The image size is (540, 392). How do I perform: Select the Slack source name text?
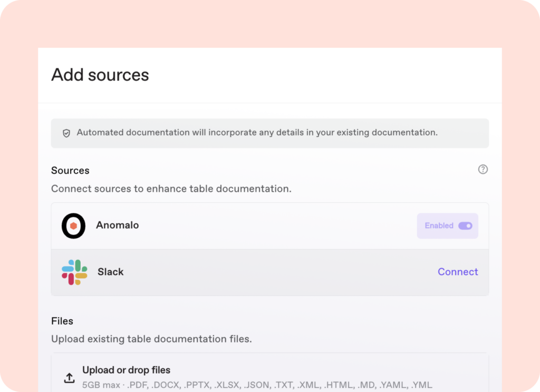click(x=111, y=272)
